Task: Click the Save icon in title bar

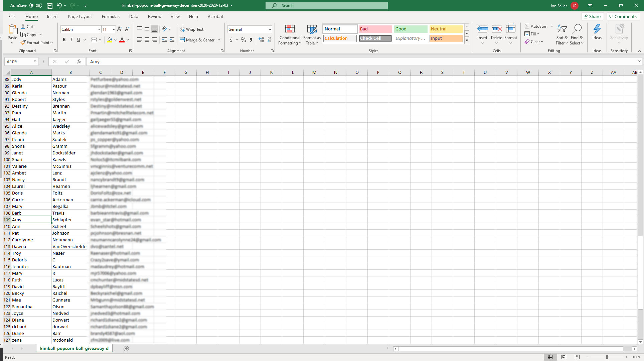Action: [x=50, y=6]
